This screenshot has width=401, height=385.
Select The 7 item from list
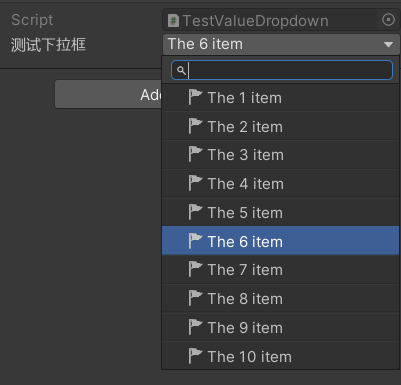pyautogui.click(x=280, y=270)
